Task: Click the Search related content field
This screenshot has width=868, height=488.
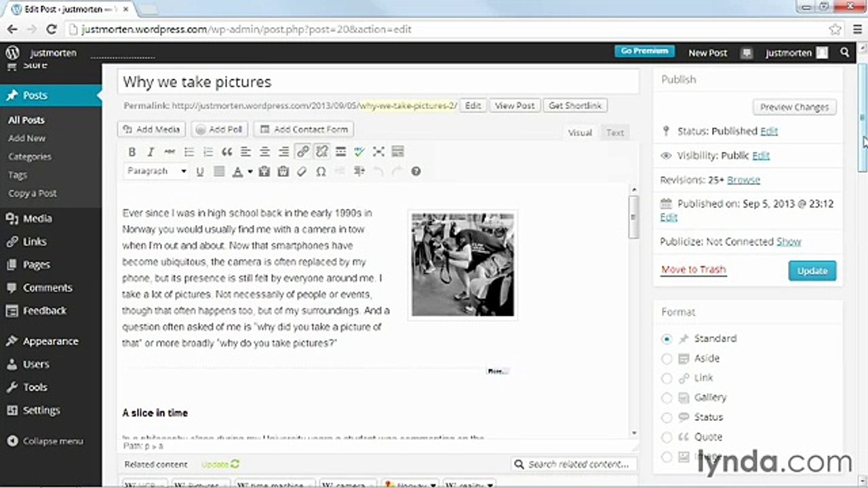Action: pos(574,464)
